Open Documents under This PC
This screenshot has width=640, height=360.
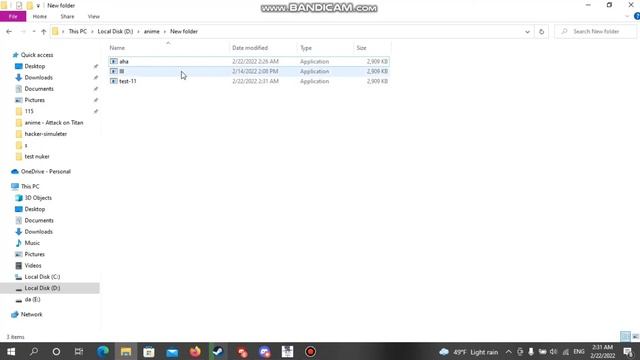39,220
